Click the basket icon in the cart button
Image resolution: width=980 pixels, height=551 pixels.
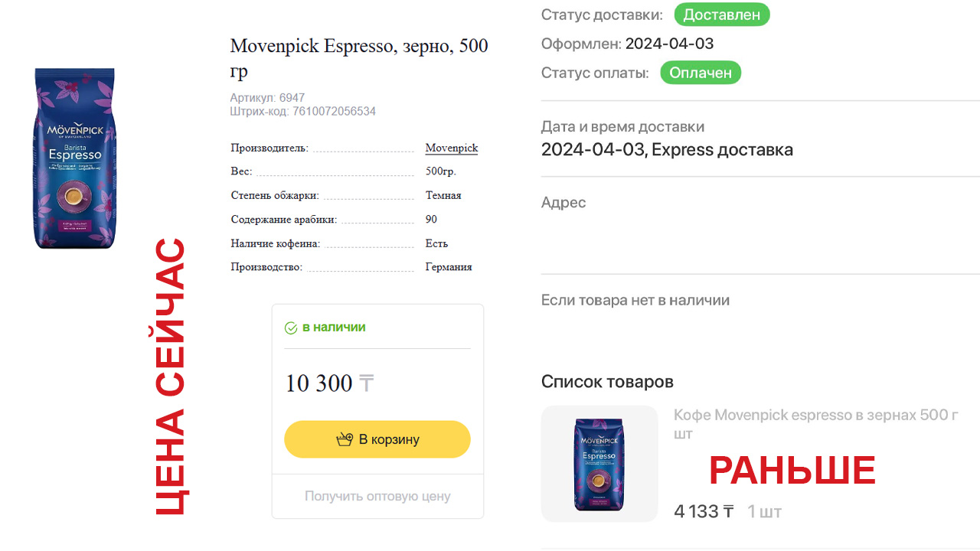(345, 439)
